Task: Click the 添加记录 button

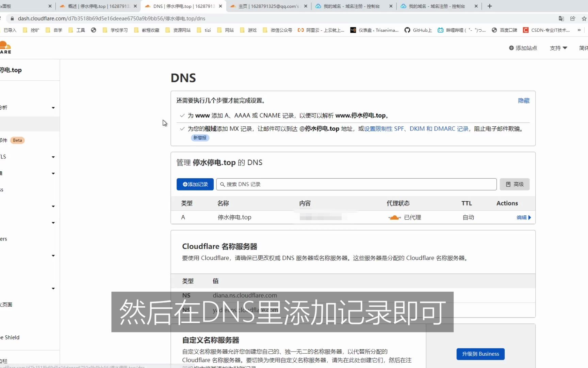Action: (195, 184)
